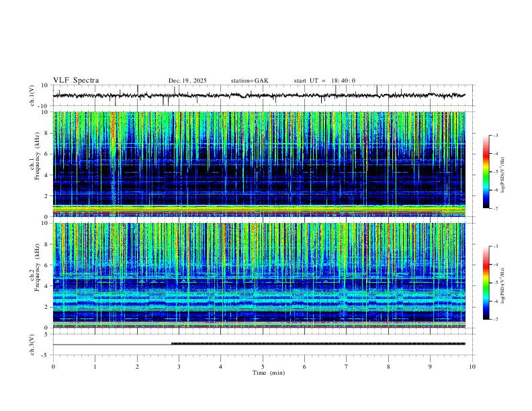Click the ch.1 spectrogram color scale bar
This screenshot has width=532, height=411.
click(x=486, y=172)
